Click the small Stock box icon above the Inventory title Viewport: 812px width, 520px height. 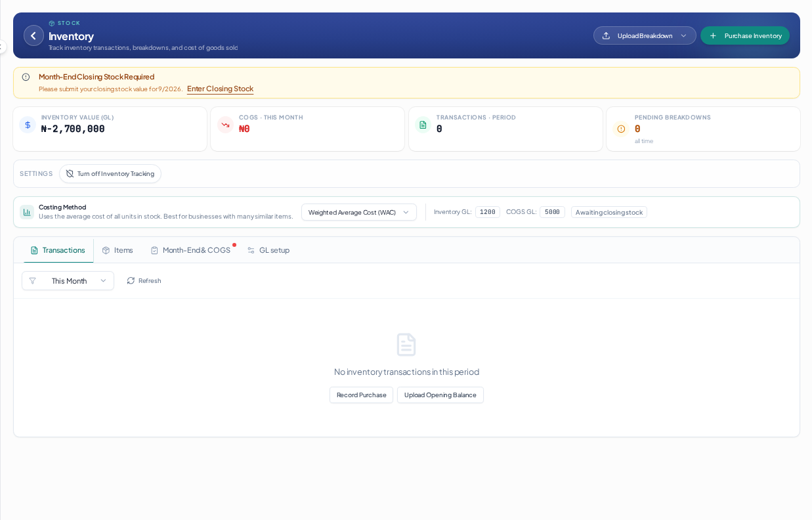tap(52, 23)
